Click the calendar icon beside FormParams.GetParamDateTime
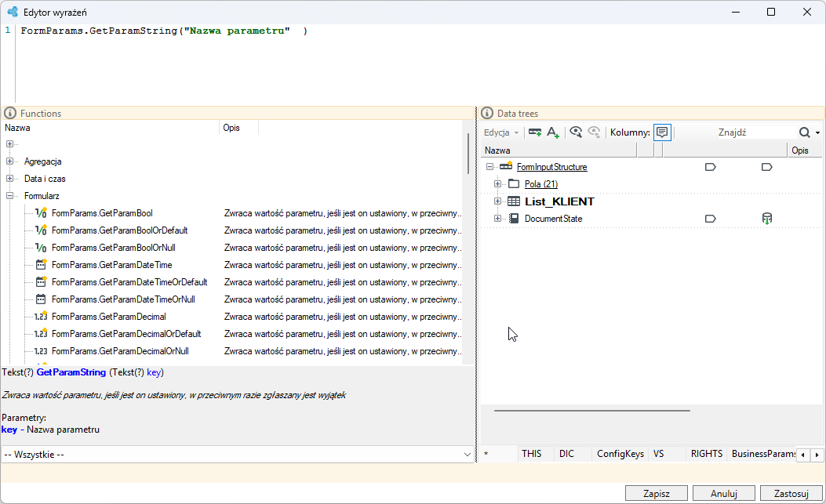 (41, 264)
